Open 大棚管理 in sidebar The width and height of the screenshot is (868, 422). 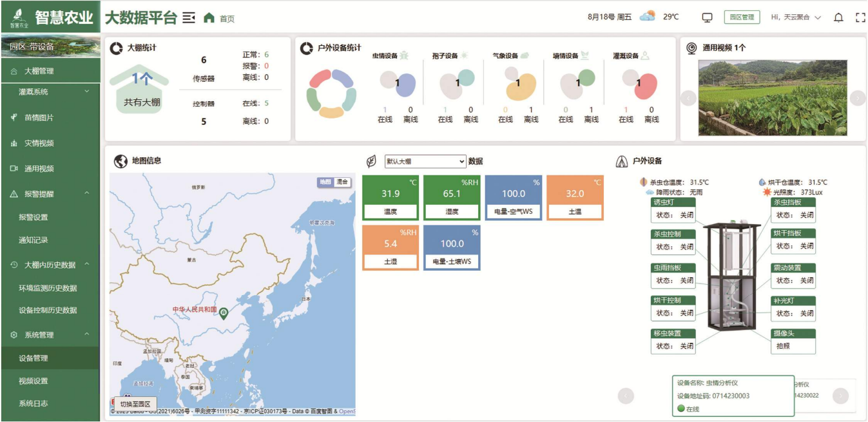point(50,71)
